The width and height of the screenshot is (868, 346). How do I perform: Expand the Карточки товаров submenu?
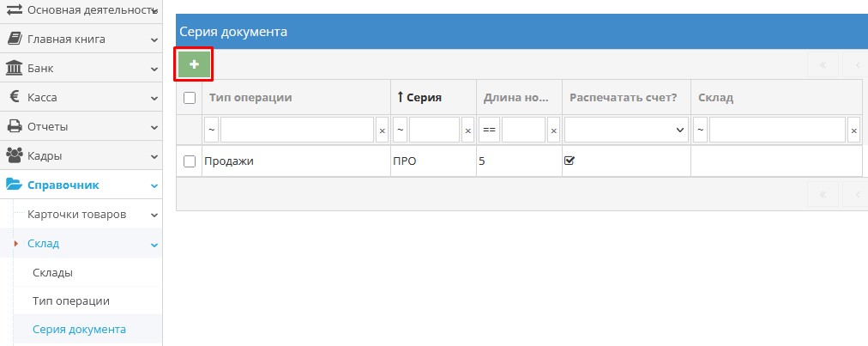click(x=154, y=215)
